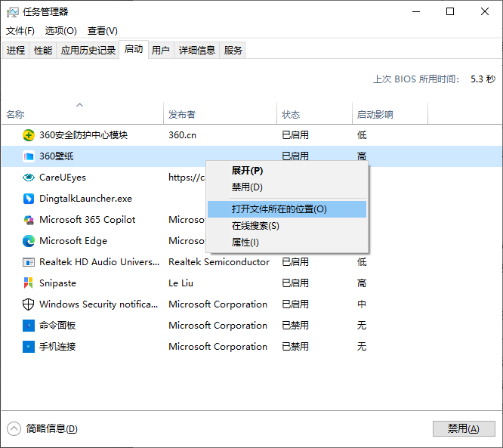Switch to the 进程 tab

(16, 51)
